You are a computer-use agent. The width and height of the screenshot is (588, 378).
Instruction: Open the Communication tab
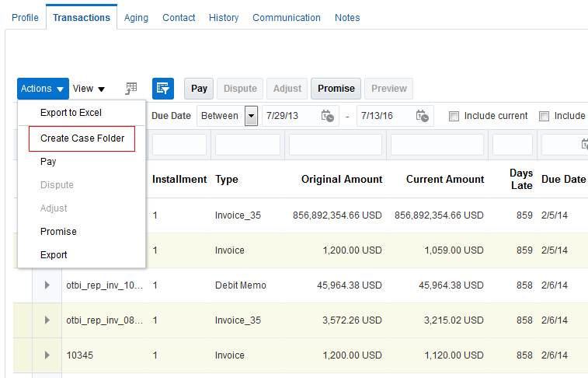[286, 17]
